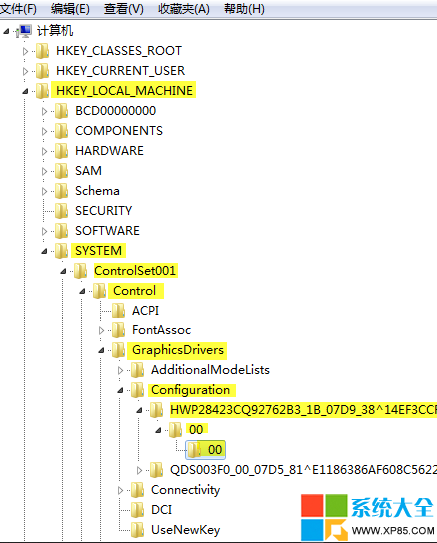
Task: Click the DCI key folder icon
Action: (x=137, y=510)
